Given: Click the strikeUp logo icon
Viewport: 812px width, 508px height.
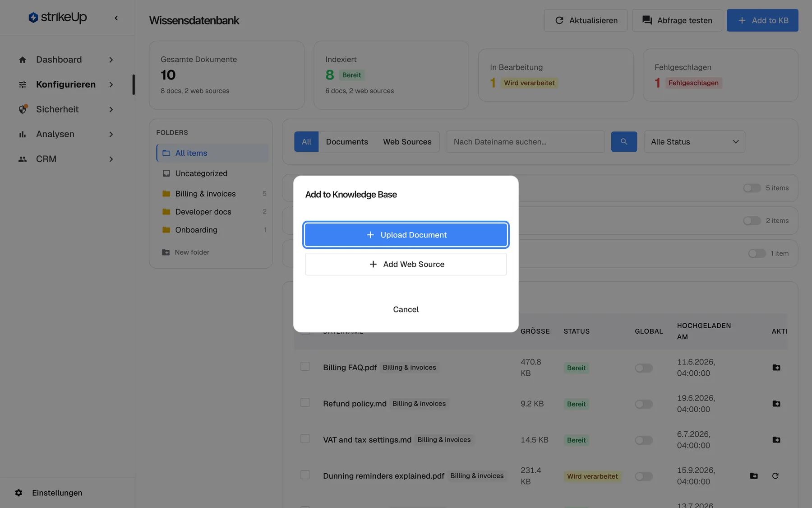Looking at the screenshot, I should coord(33,18).
